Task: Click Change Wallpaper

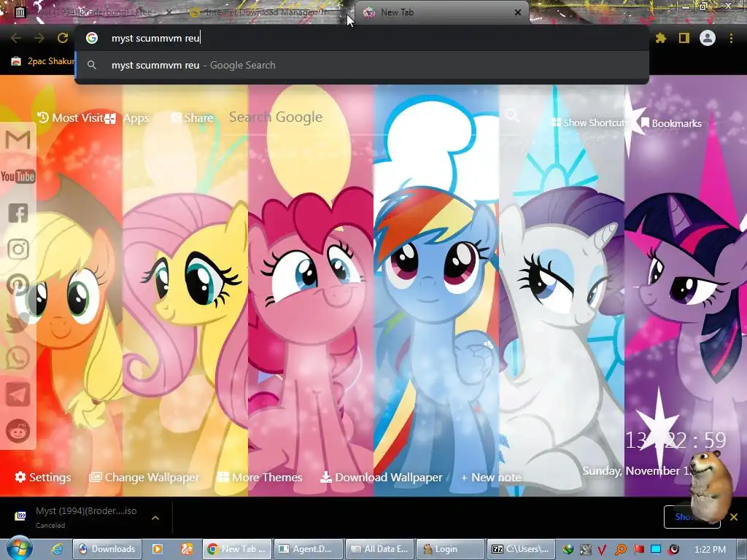Action: pos(144,477)
